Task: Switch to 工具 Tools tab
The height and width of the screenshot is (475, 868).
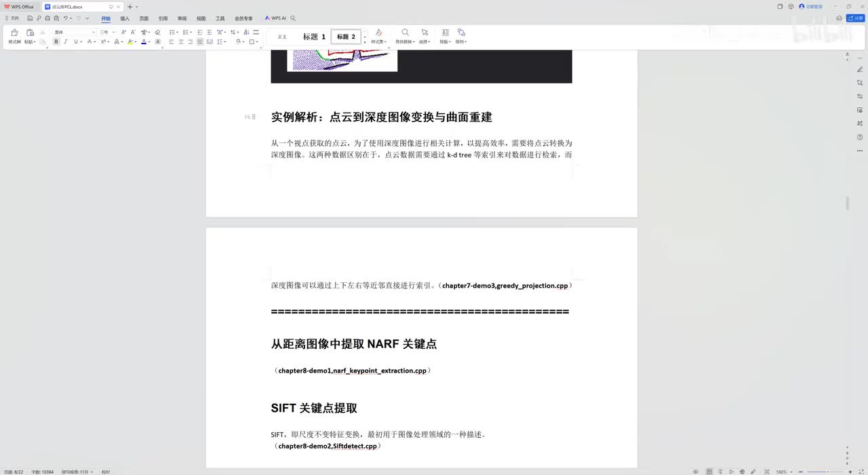Action: pyautogui.click(x=220, y=18)
